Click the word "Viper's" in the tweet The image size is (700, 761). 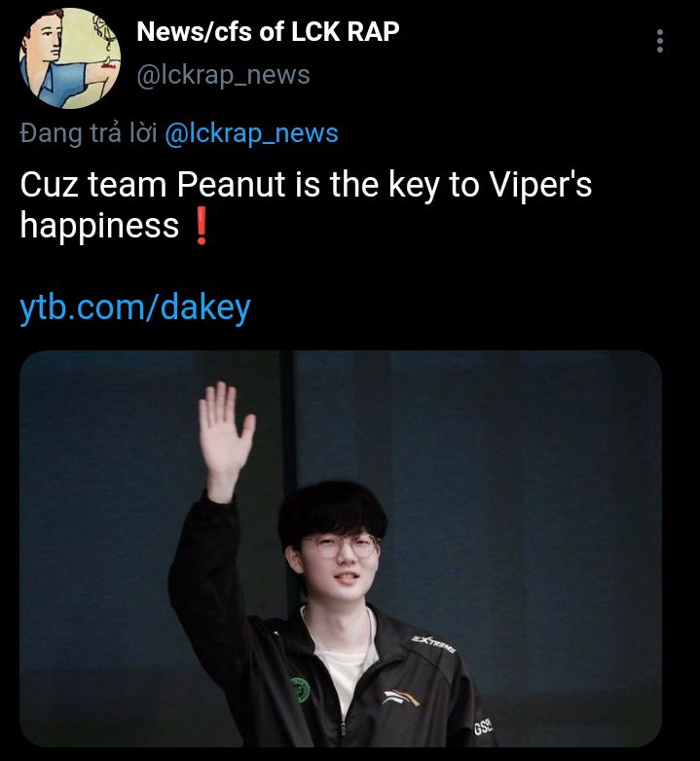(540, 186)
